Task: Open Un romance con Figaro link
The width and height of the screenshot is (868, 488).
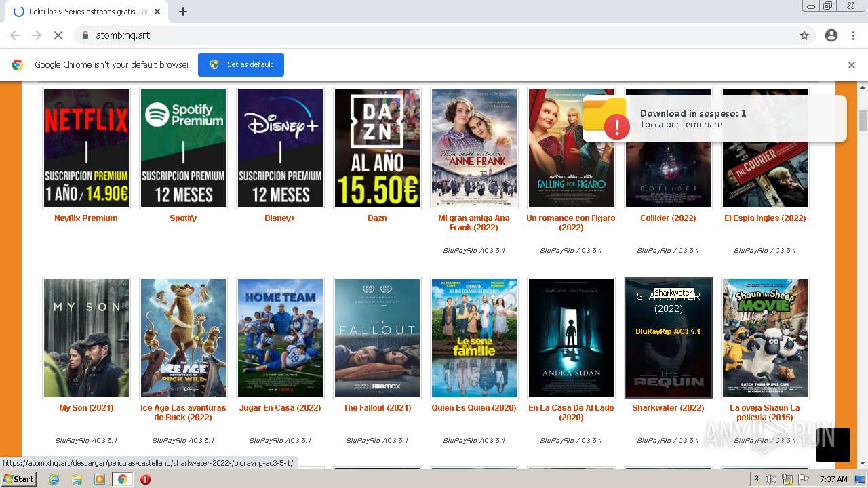Action: (571, 223)
